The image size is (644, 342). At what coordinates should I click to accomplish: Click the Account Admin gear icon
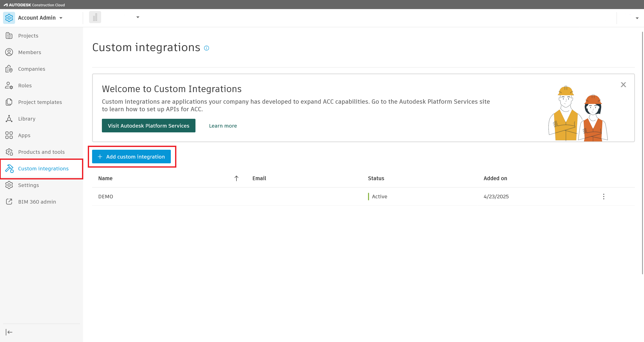(9, 18)
